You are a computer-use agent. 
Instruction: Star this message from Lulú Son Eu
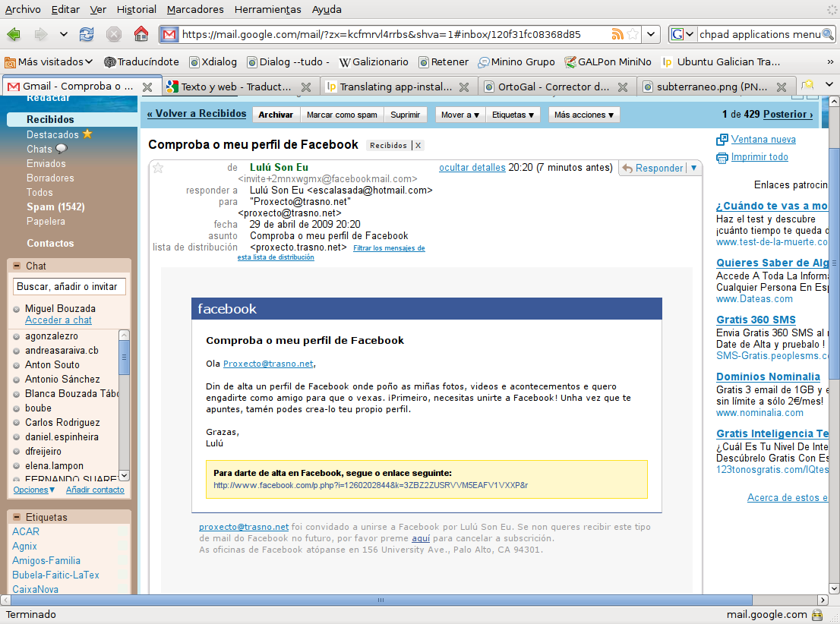[x=158, y=169]
